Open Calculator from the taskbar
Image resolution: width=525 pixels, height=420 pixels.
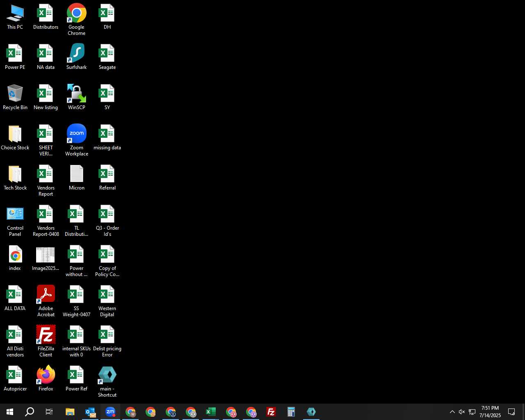coord(291,412)
